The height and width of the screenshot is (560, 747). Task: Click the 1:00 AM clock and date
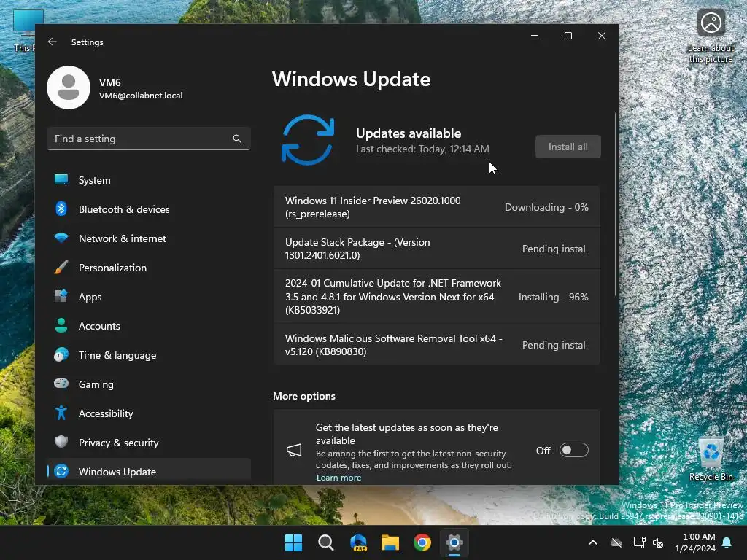point(695,542)
